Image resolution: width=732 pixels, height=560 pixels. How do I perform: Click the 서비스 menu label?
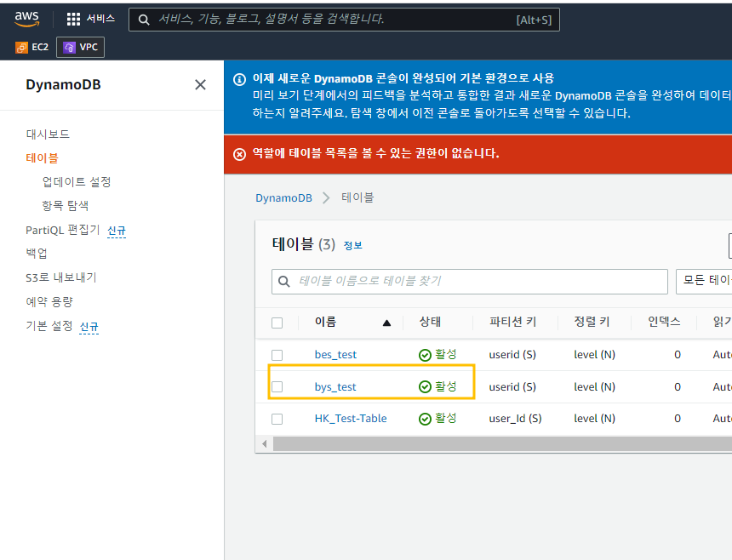pyautogui.click(x=100, y=19)
